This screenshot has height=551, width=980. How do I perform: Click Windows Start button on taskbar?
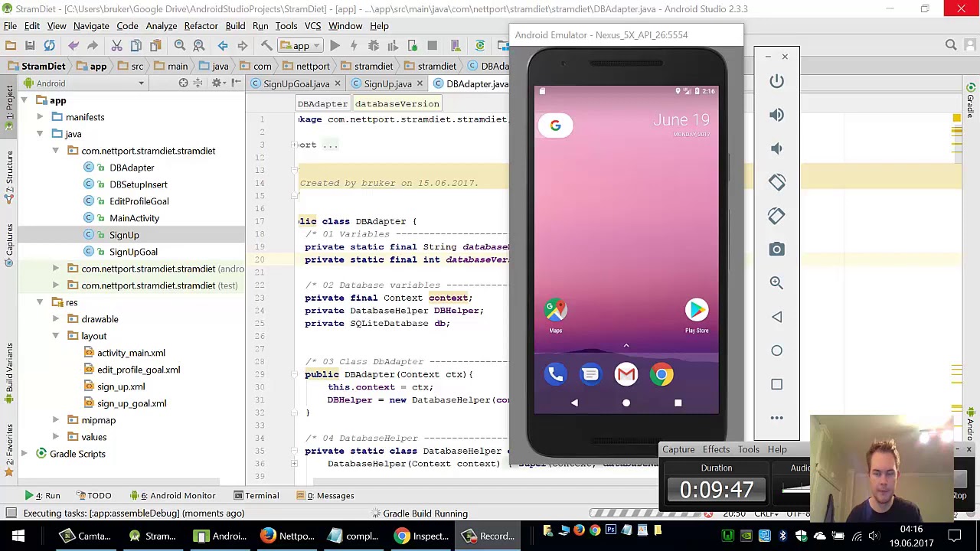click(x=18, y=536)
